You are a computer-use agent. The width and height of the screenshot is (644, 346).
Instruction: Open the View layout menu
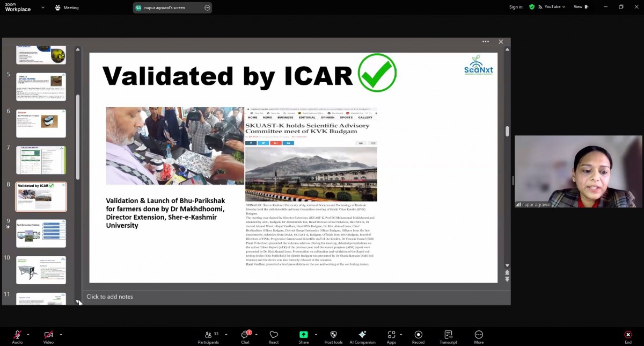(x=581, y=7)
